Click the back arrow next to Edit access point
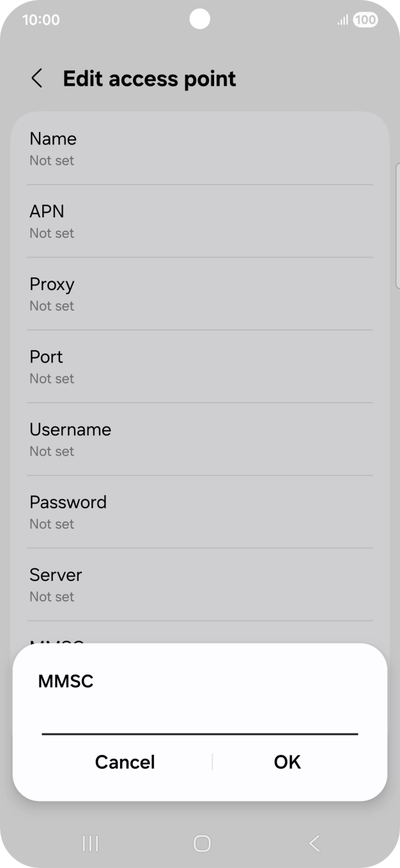The width and height of the screenshot is (400, 868). point(36,78)
